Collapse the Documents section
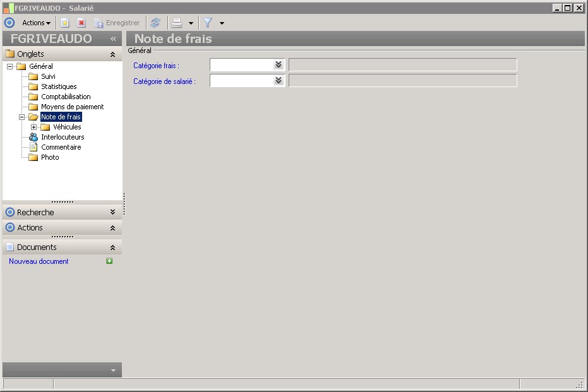Viewport: 588px width, 392px height. 112,247
